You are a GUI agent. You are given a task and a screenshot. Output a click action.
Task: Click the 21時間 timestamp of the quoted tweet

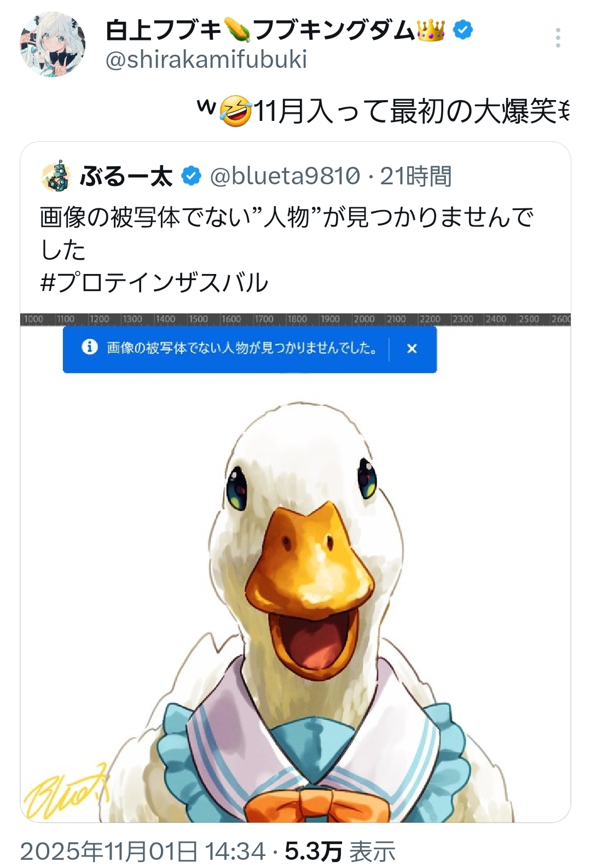[416, 176]
